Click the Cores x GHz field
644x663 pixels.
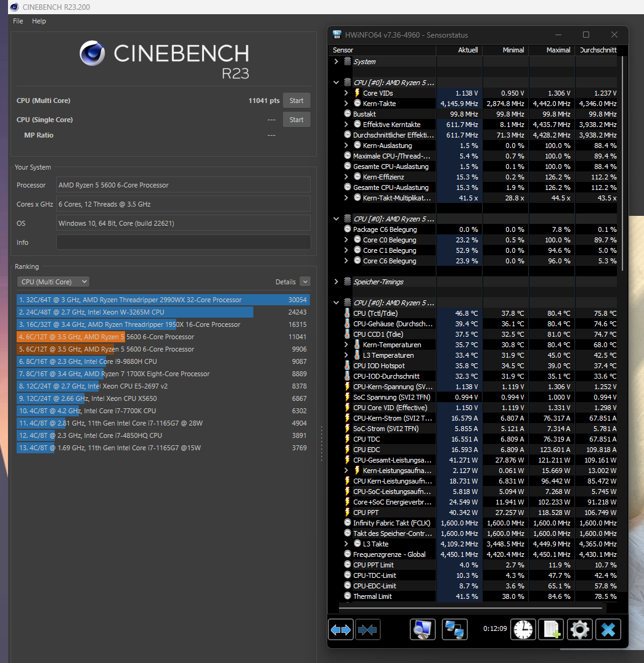coord(184,204)
